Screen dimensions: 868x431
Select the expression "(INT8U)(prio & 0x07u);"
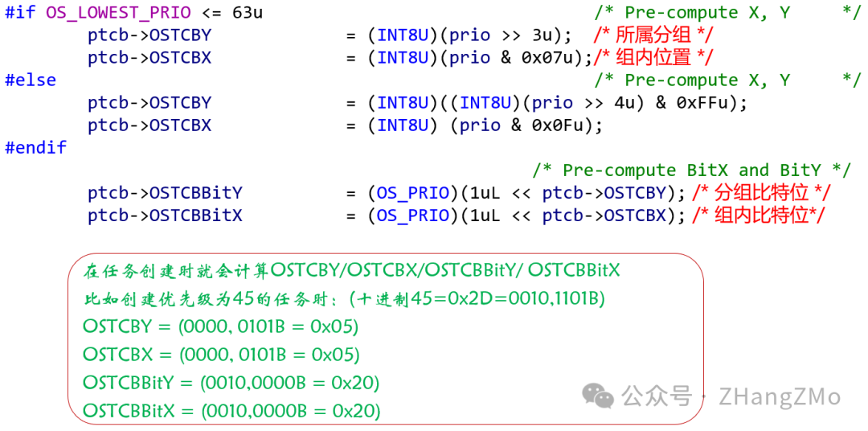480,58
